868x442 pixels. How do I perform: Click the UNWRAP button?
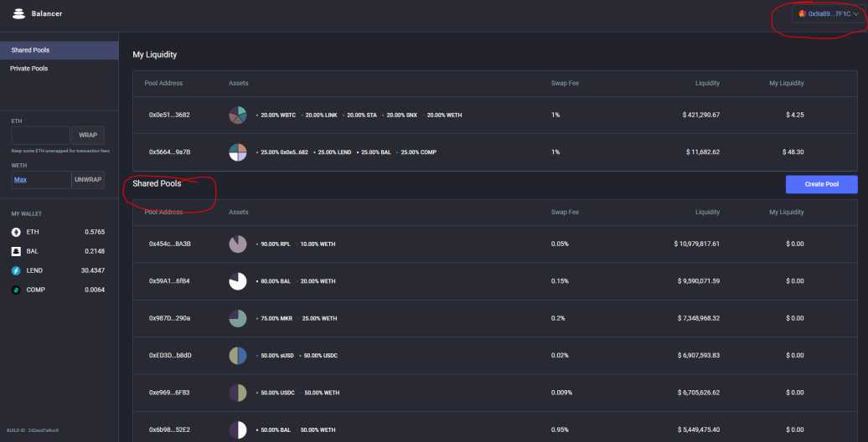pos(88,180)
